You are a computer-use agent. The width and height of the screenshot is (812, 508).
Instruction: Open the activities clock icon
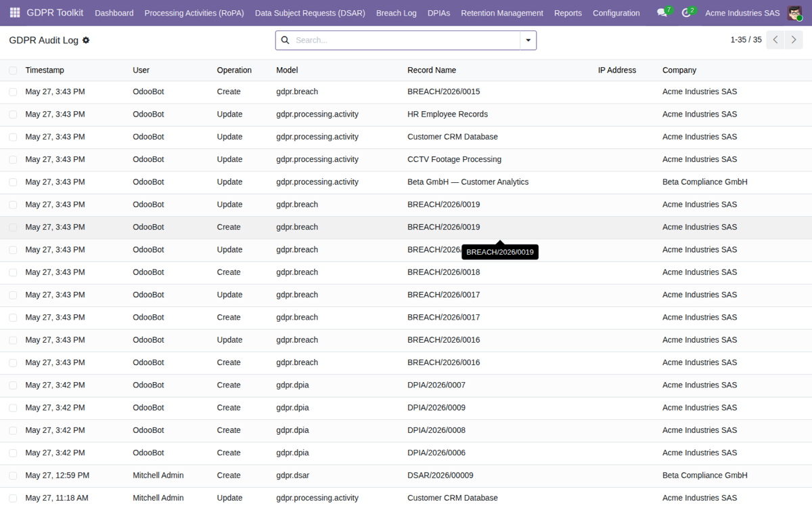click(x=687, y=13)
